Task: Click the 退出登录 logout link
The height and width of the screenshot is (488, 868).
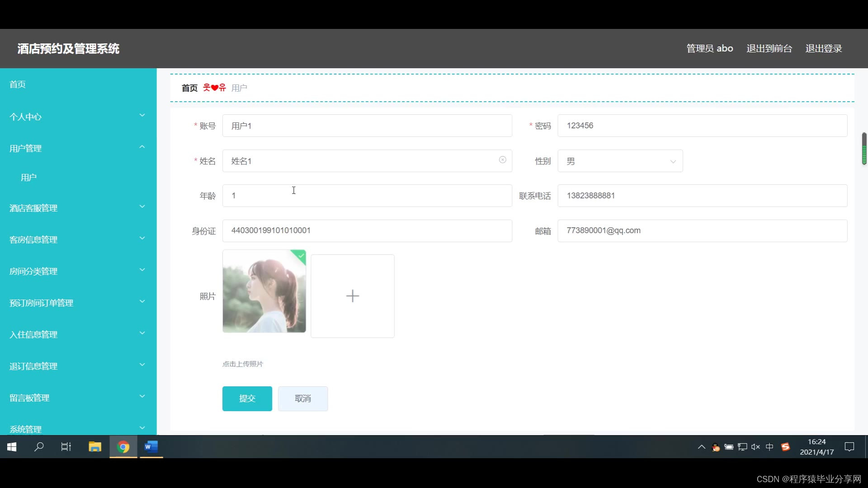Action: [x=823, y=48]
